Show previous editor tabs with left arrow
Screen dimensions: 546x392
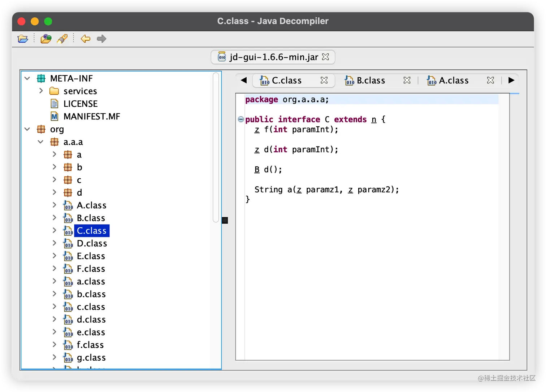tap(244, 80)
